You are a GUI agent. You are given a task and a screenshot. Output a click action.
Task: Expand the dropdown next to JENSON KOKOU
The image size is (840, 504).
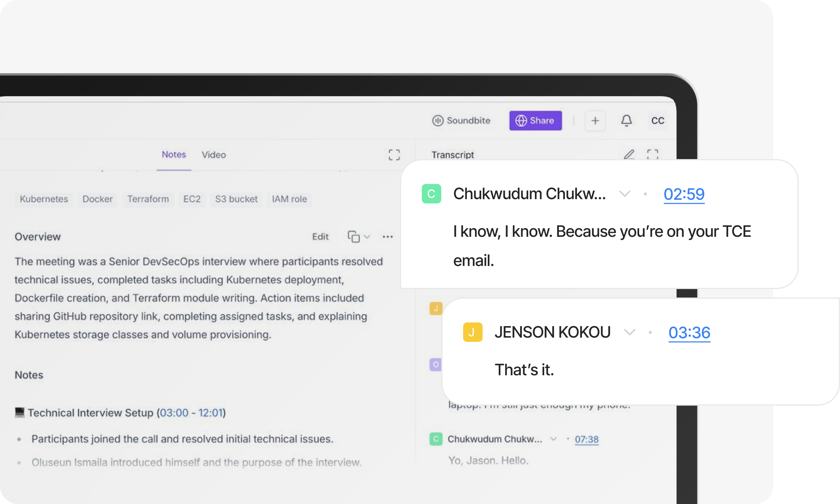point(630,332)
